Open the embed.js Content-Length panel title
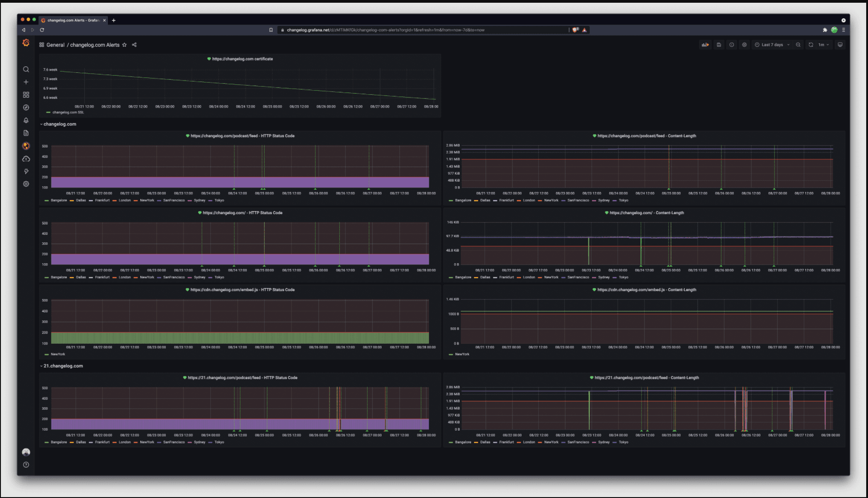 click(x=647, y=290)
